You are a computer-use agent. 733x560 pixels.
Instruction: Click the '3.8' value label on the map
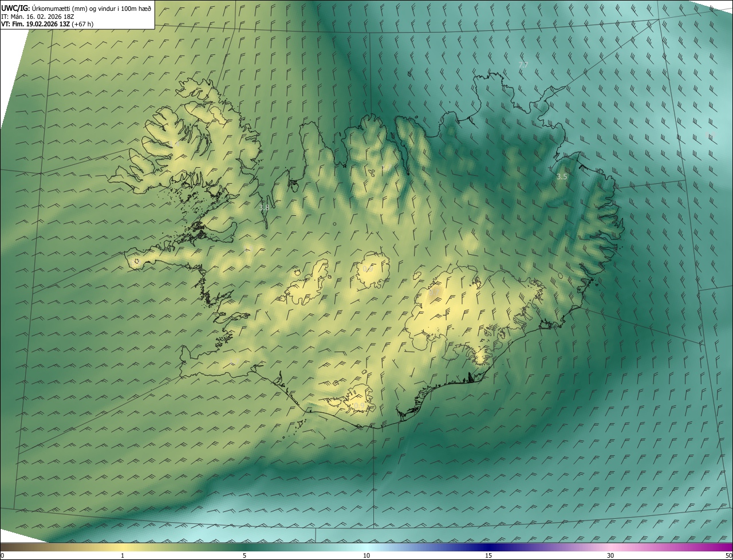[263, 208]
